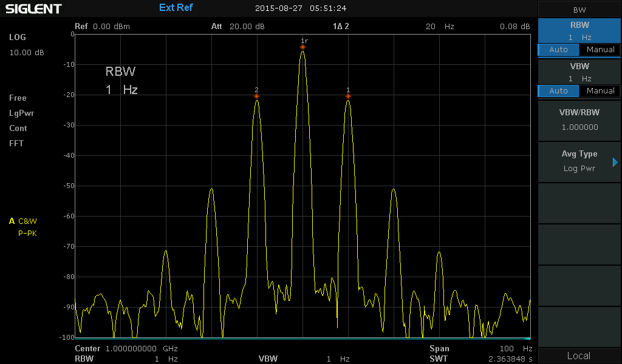Click the -50 axis label
This screenshot has width=622, height=364.
pos(69,186)
